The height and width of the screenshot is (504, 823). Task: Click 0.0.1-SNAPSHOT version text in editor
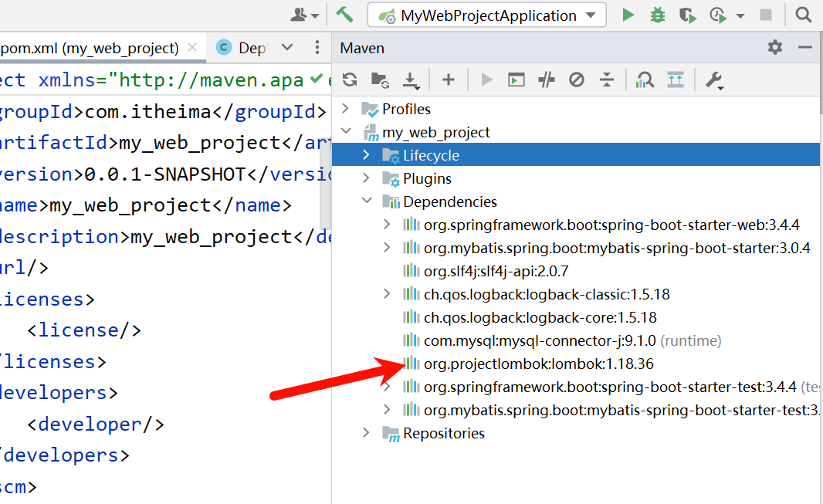coord(164,174)
